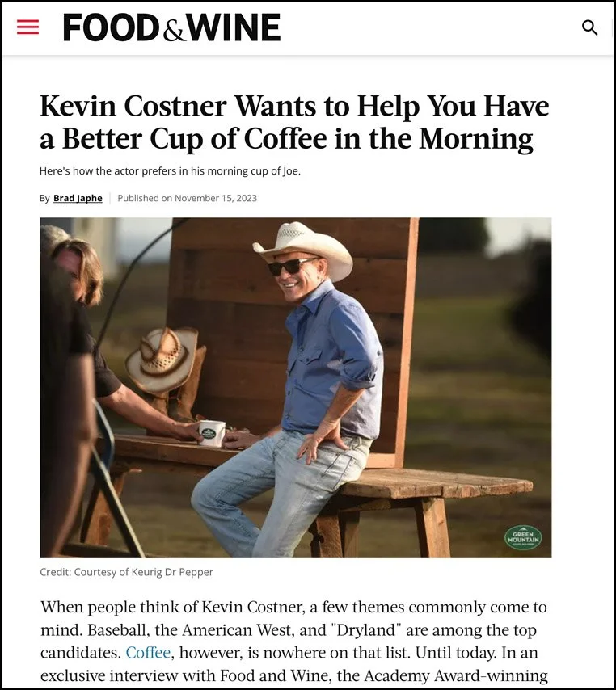
Task: Click the word WINE in header logo
Action: click(x=234, y=27)
